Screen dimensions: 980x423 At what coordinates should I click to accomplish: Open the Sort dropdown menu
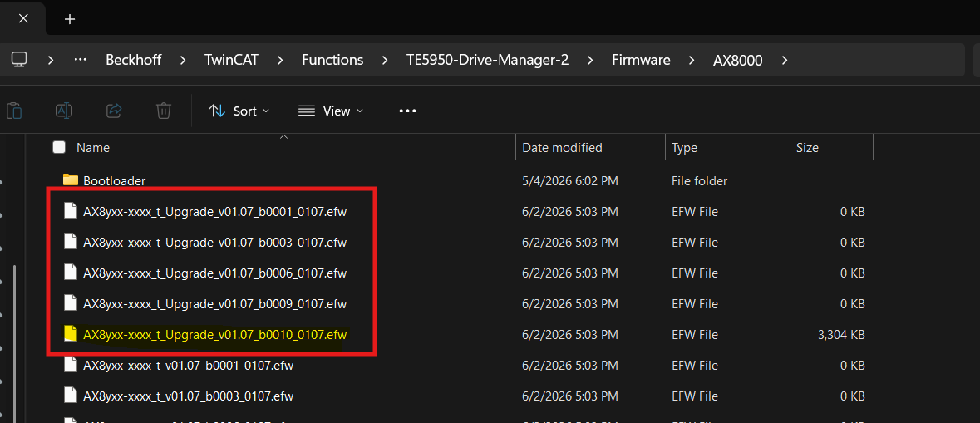(239, 111)
